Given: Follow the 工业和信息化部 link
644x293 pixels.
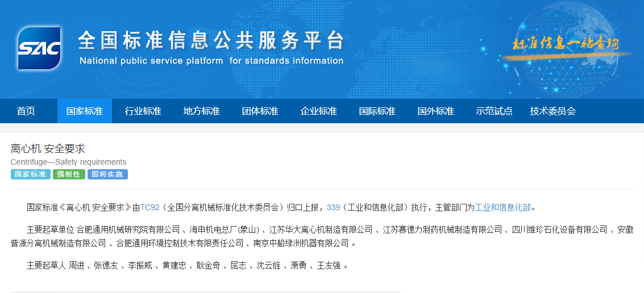Looking at the screenshot, I should (502, 207).
